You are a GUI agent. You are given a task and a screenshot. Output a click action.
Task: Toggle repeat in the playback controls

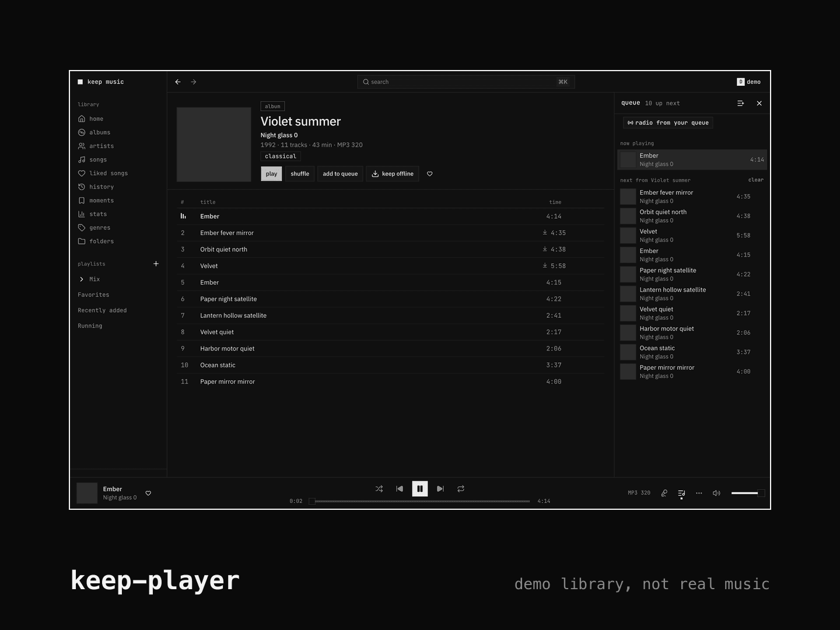(x=461, y=489)
